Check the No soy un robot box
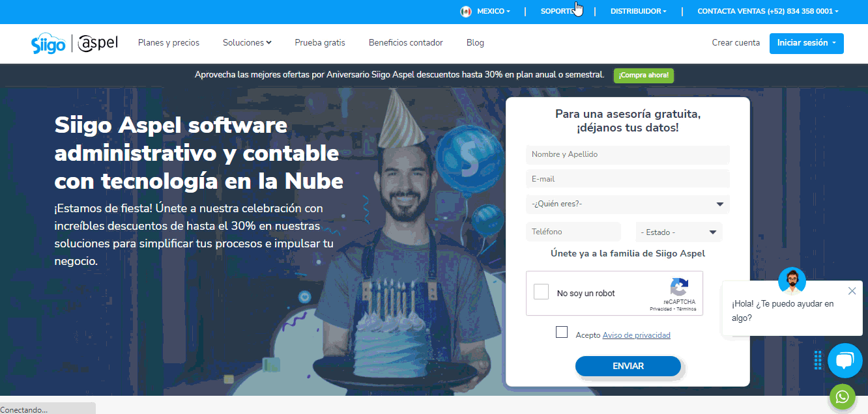The width and height of the screenshot is (868, 414). 542,292
